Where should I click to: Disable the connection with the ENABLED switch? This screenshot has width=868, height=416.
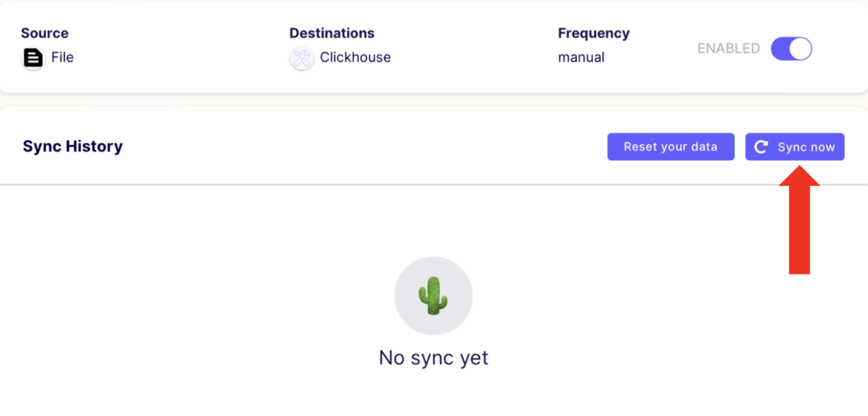791,49
